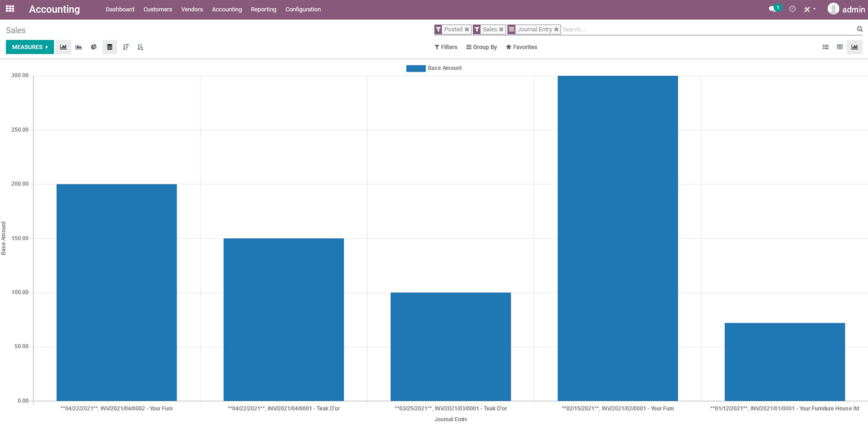Remove the Journal Entry grouping tag
This screenshot has height=424, width=868.
[556, 30]
